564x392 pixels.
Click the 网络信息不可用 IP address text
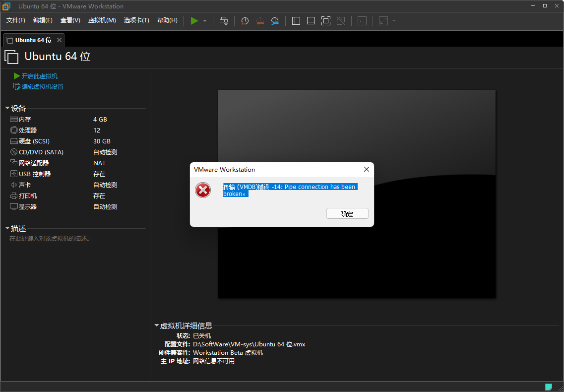[x=214, y=361]
